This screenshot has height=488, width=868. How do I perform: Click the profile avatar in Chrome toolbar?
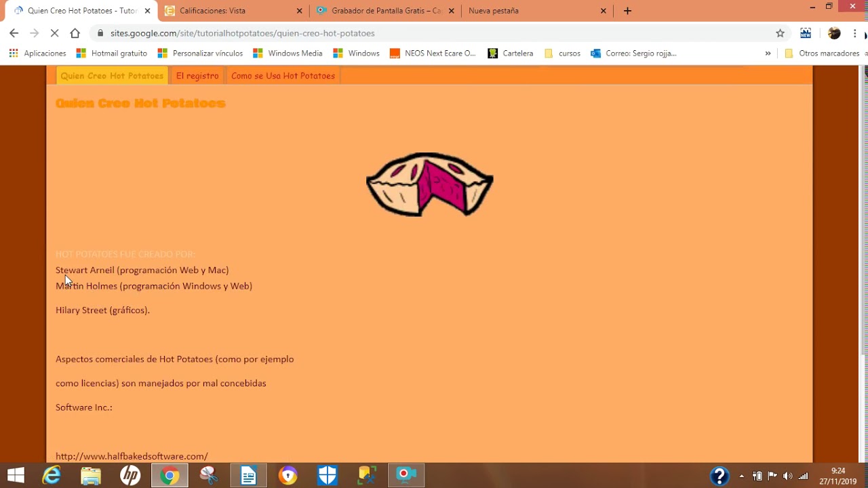tap(834, 33)
